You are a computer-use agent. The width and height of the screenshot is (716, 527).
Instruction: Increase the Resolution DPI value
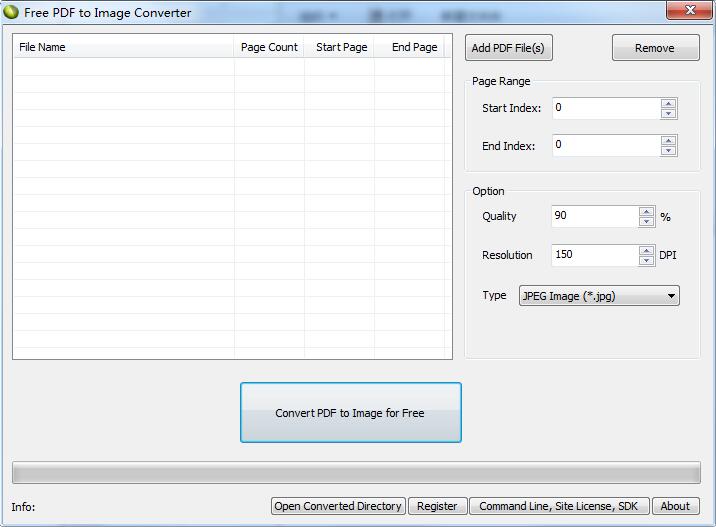[647, 250]
